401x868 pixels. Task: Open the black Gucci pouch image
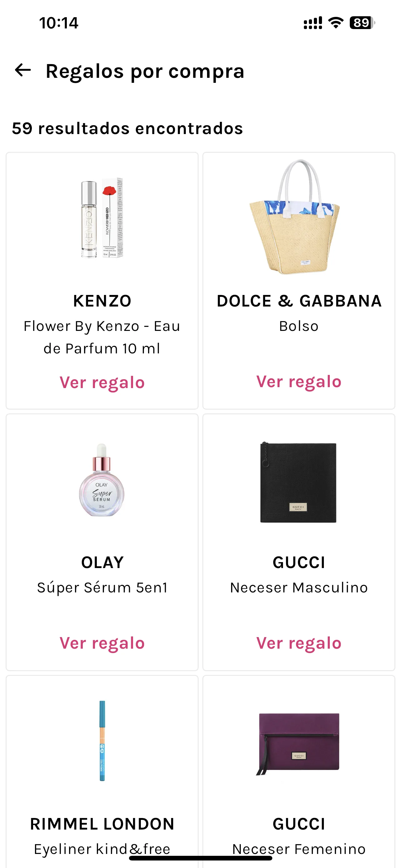pyautogui.click(x=298, y=482)
